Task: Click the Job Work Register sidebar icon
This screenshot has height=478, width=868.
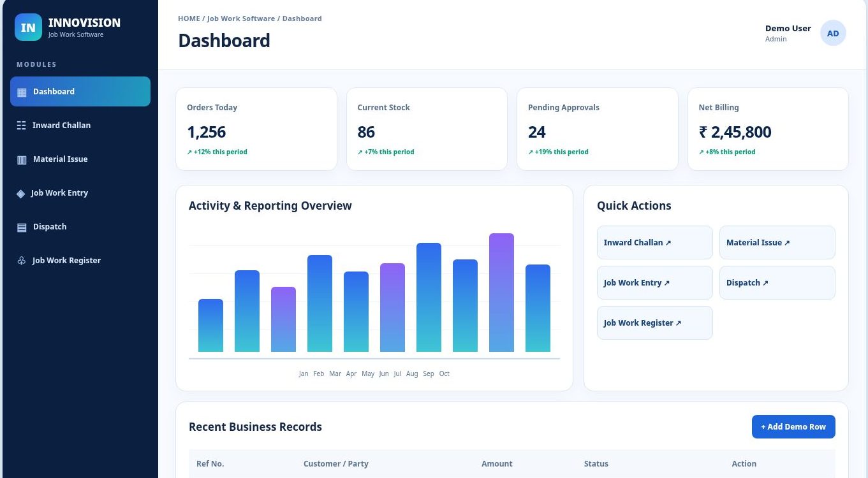Action: point(22,261)
